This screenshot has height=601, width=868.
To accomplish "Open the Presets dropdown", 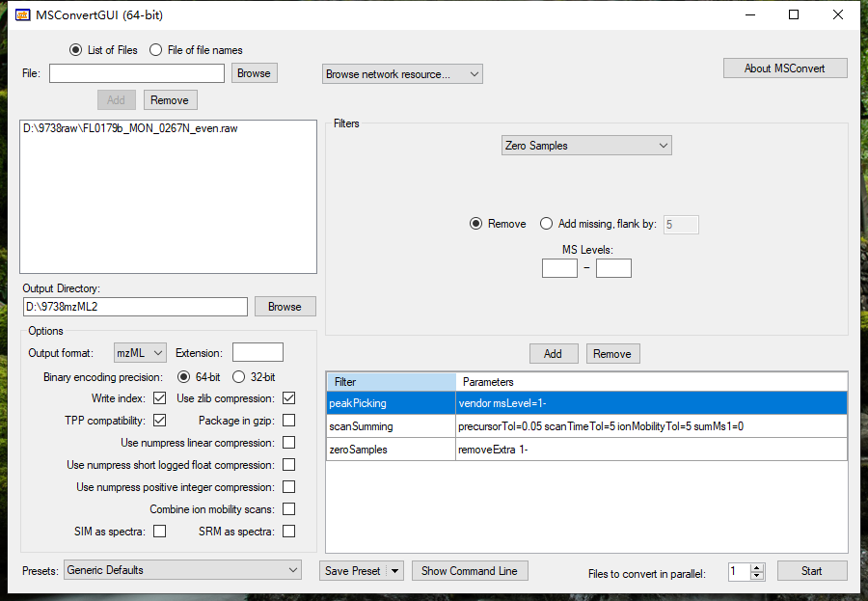I will pos(181,570).
